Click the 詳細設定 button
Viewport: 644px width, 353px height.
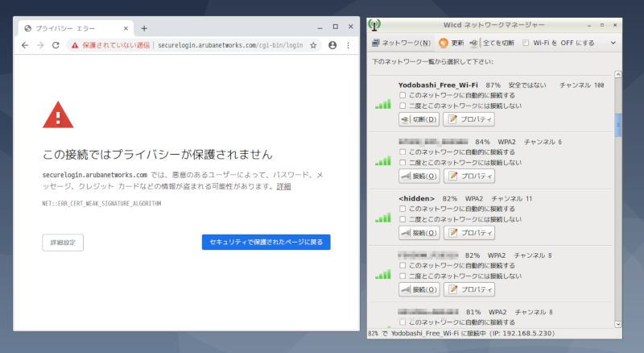coord(63,243)
